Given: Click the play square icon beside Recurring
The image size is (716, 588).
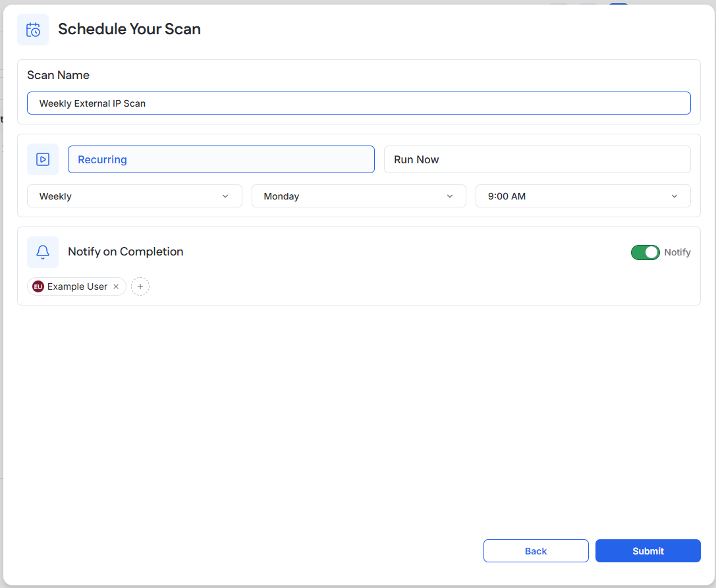Looking at the screenshot, I should pos(43,159).
